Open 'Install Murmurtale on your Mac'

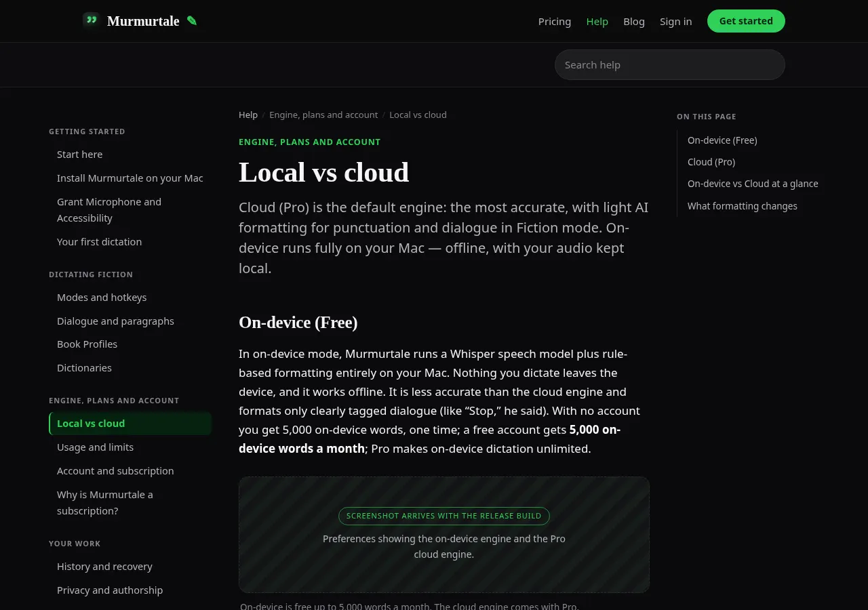pyautogui.click(x=130, y=178)
